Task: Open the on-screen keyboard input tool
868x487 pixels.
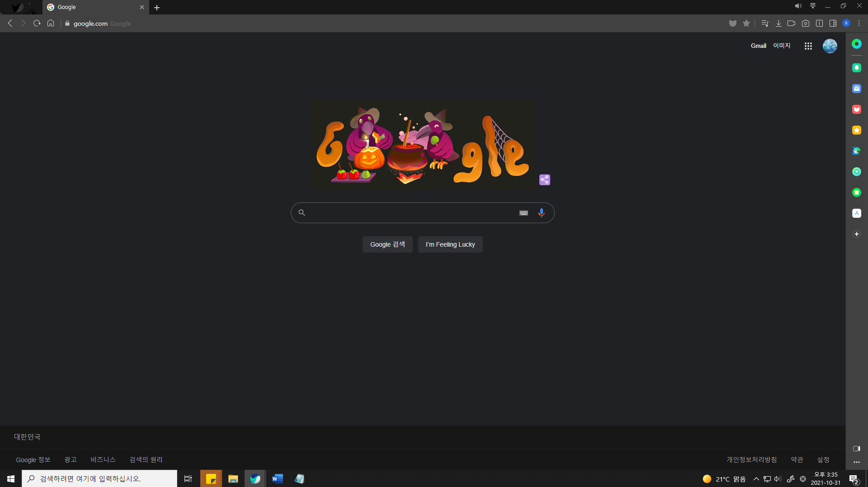Action: coord(524,213)
